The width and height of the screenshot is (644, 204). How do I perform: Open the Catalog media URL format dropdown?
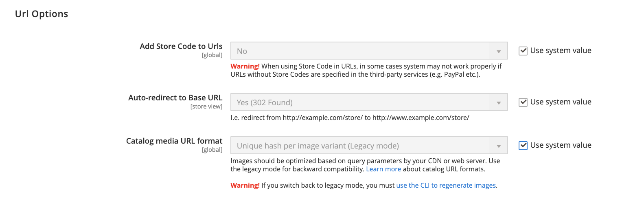[x=369, y=146]
